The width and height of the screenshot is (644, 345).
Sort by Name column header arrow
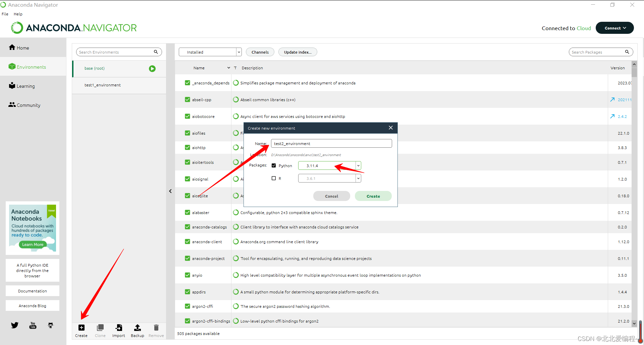pyautogui.click(x=229, y=68)
